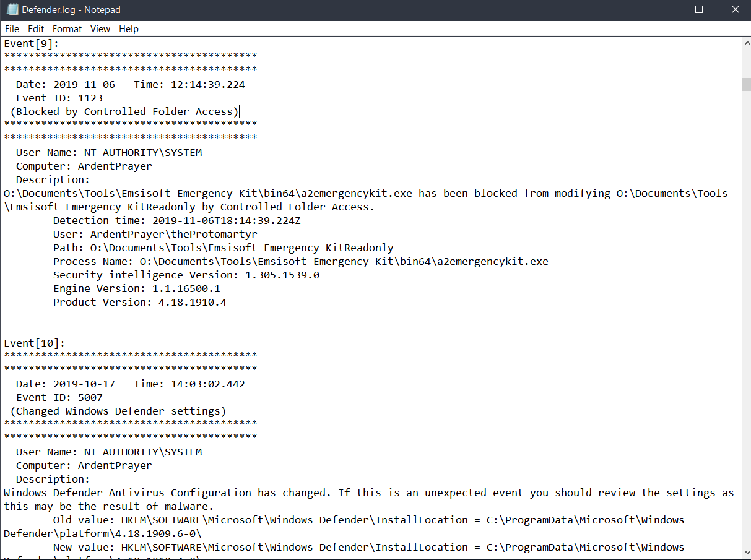This screenshot has height=560, width=751.
Task: Click the 'Process Name:' line with a2emergencykit.exe
Action: (301, 261)
